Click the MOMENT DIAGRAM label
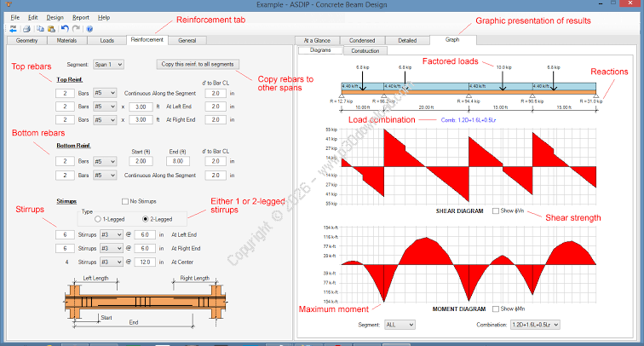644x346 pixels. (x=459, y=309)
